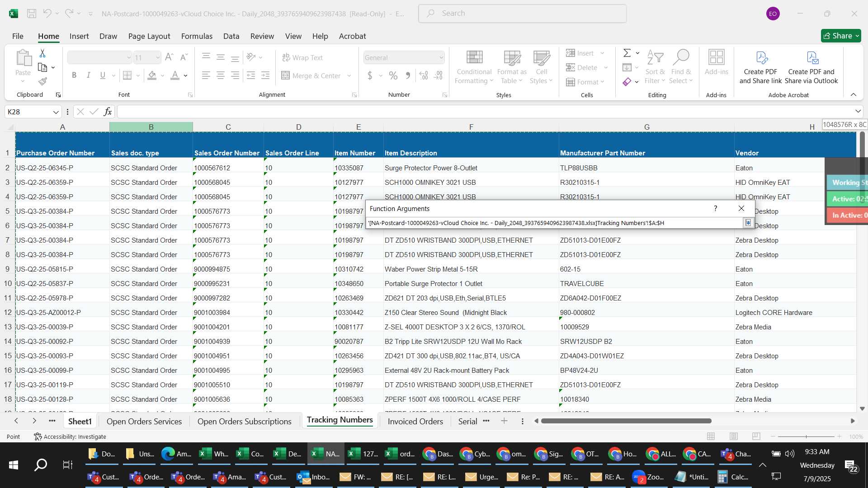Select middle vertical alignment
Screen dimensions: 868x488
(221, 57)
